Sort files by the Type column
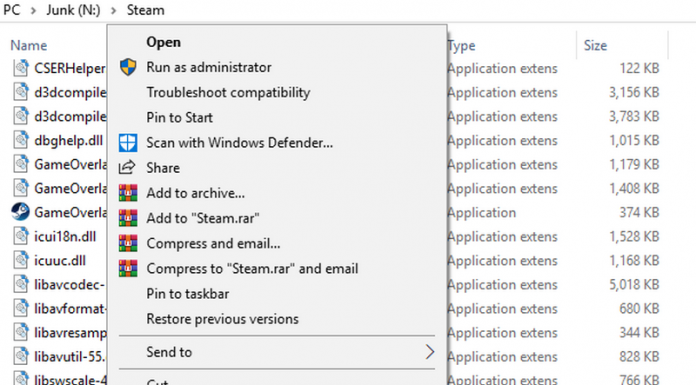Viewport: 696px width, 385px height. point(462,45)
